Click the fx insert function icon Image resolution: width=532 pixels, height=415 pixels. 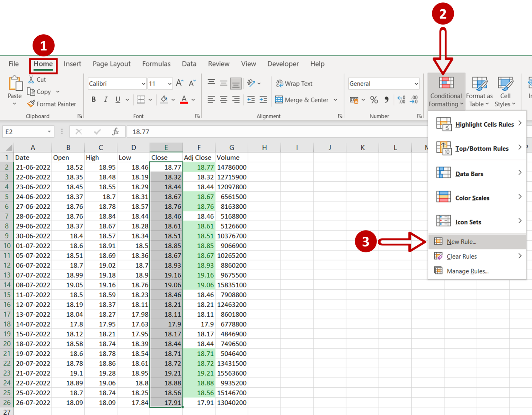point(115,132)
